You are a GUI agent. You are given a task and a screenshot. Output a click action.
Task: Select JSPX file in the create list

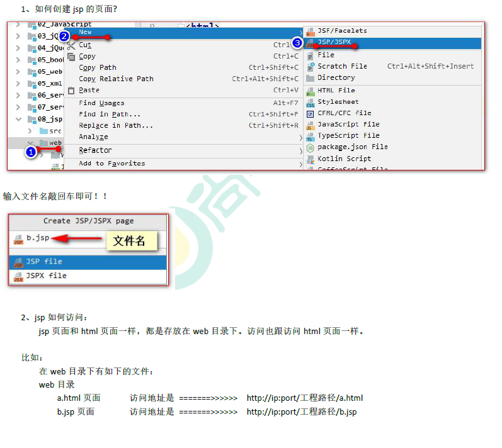[x=46, y=276]
